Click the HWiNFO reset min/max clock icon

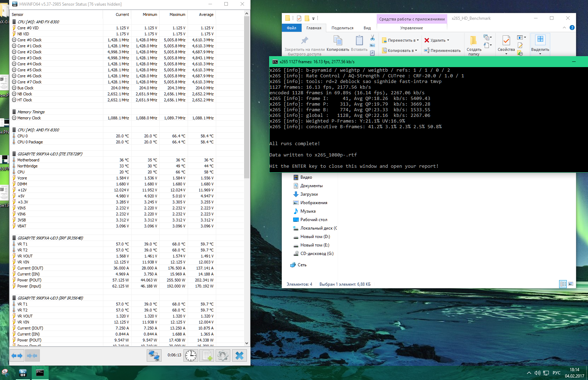click(x=191, y=356)
